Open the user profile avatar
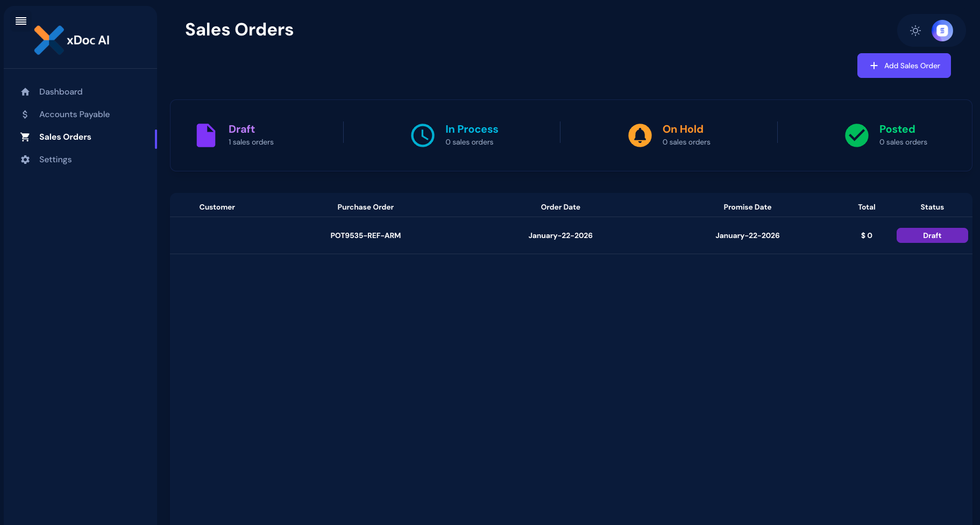This screenshot has height=525, width=980. click(942, 31)
